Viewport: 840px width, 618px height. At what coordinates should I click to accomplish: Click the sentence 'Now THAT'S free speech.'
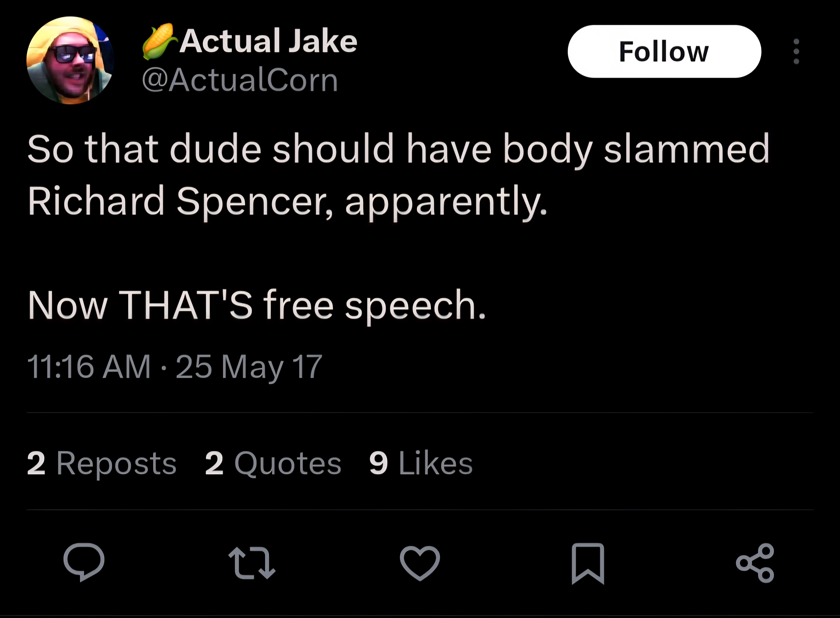point(257,305)
